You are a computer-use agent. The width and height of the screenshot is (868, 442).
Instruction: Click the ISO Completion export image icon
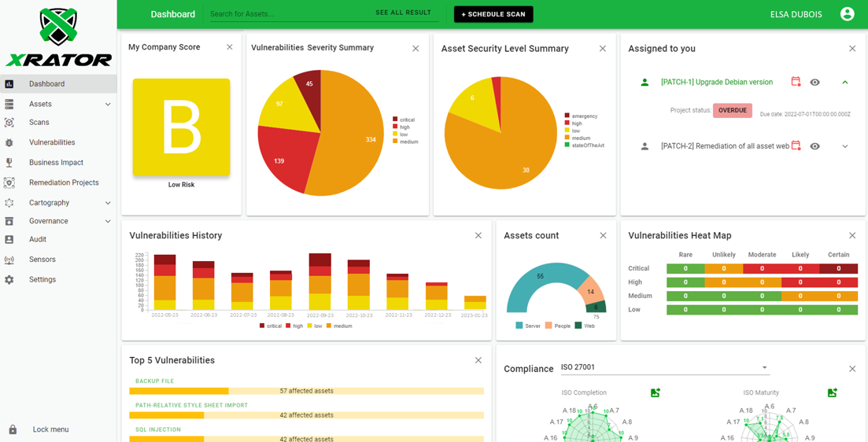click(x=656, y=392)
